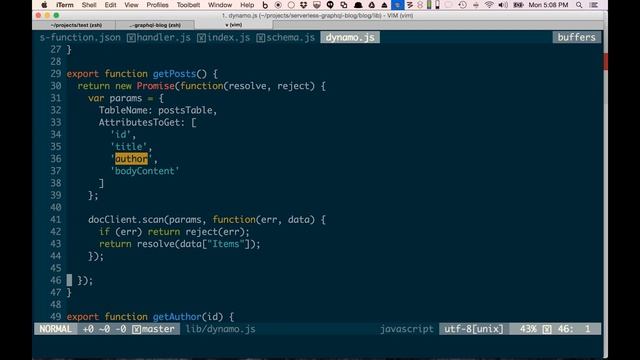Click the master branch name
This screenshot has height=360, width=640.
pos(158,329)
